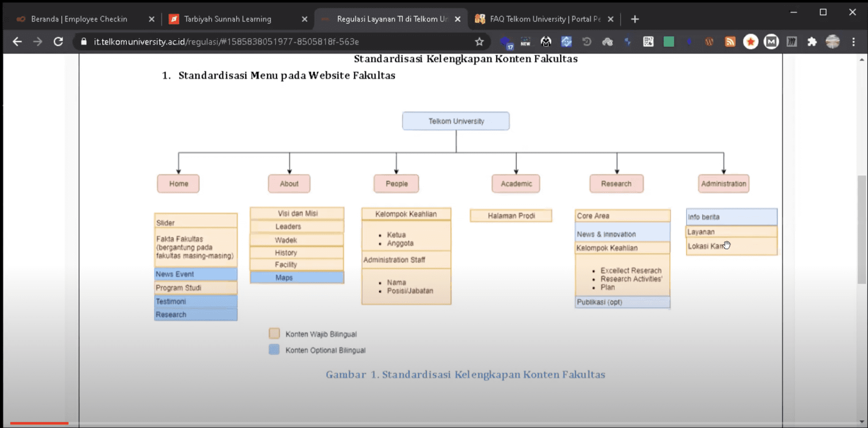Click the address bar URL field

(x=280, y=42)
